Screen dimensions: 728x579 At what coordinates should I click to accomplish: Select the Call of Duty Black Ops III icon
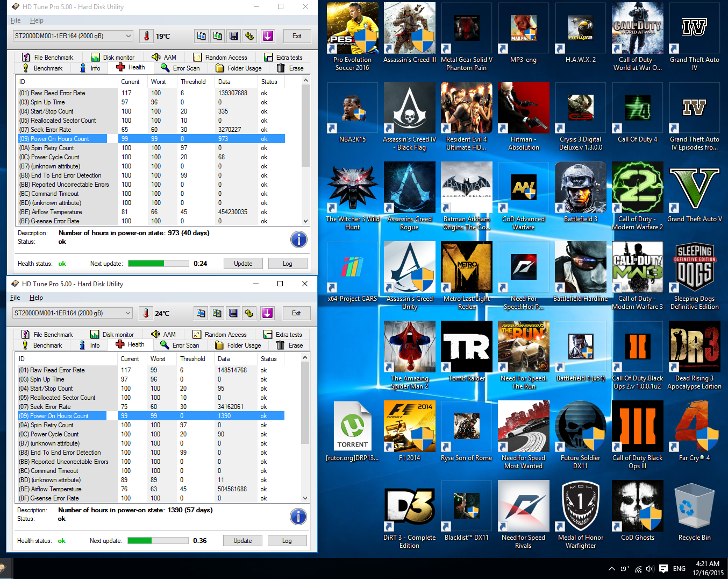click(x=638, y=435)
